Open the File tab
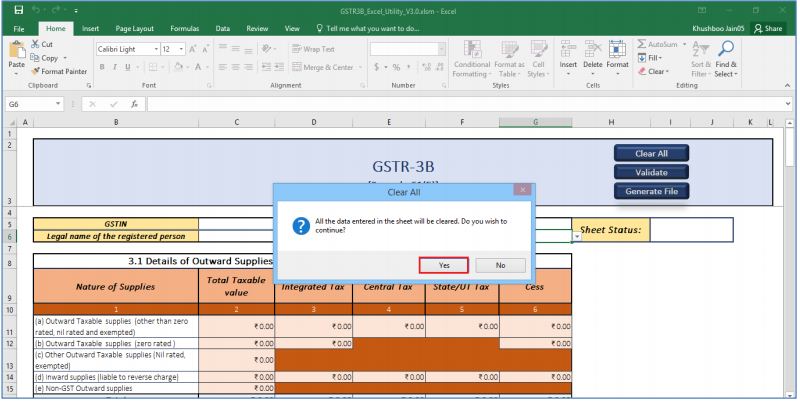800x401 pixels. (19, 29)
